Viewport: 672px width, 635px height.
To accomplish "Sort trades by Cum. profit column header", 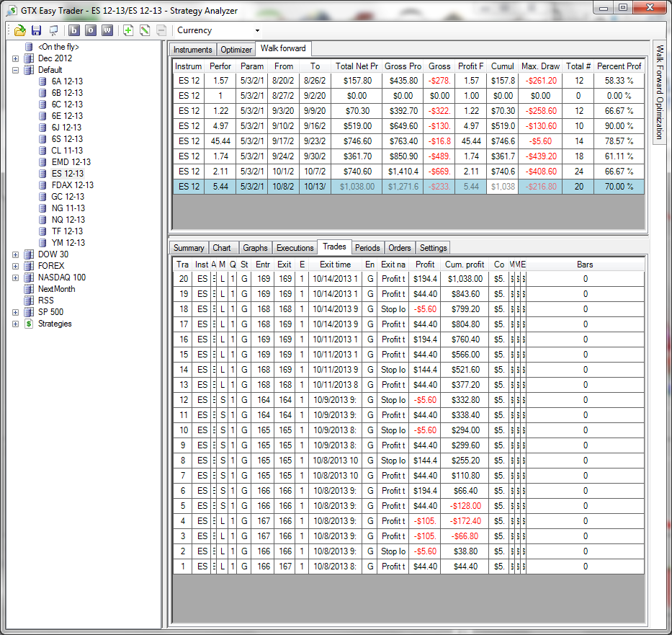I will tap(465, 265).
